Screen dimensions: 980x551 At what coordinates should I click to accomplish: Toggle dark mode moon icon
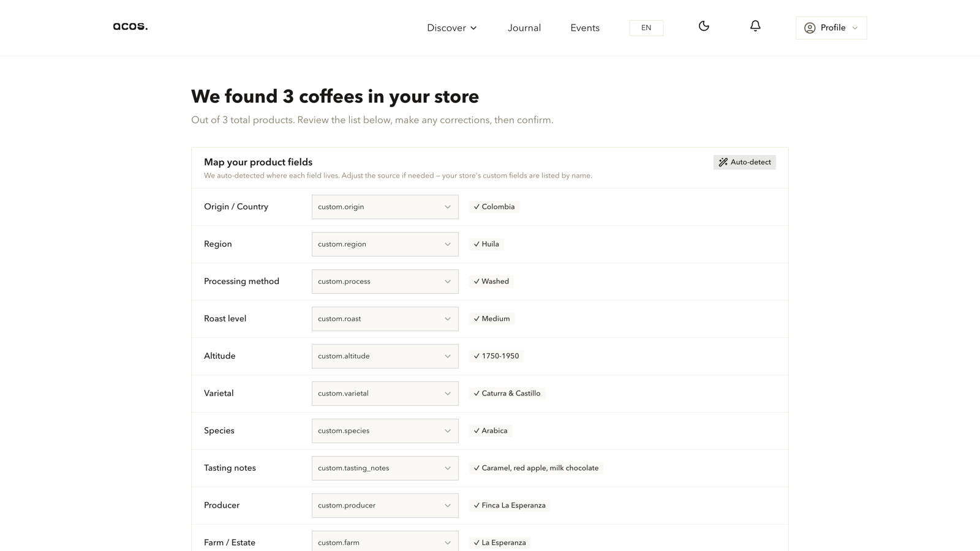coord(704,26)
